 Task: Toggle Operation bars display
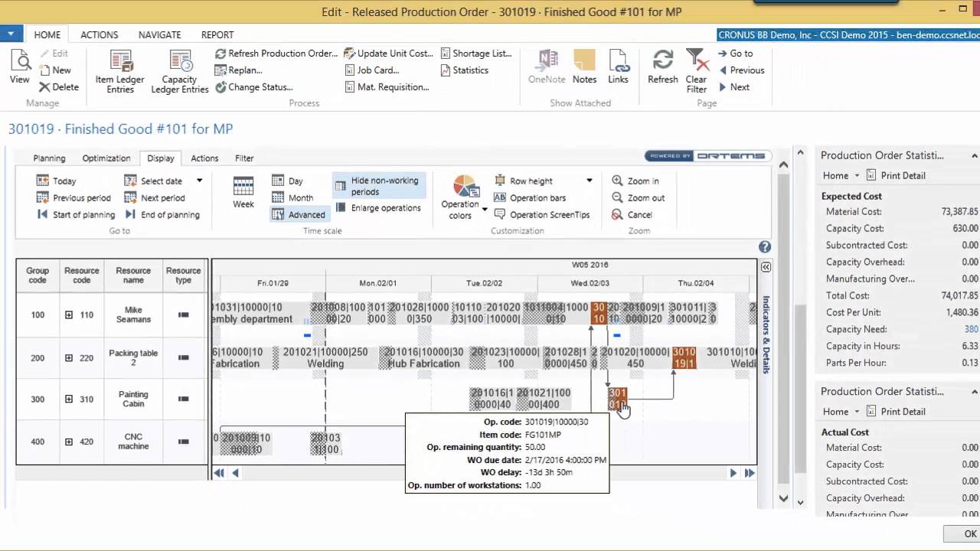[x=530, y=198]
